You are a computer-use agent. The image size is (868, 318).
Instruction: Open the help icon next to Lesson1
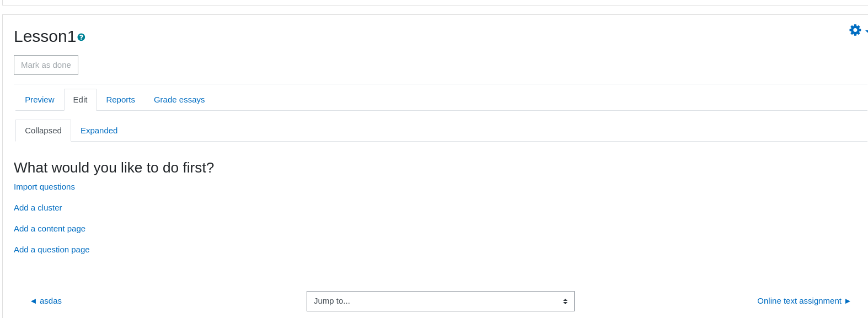click(81, 37)
